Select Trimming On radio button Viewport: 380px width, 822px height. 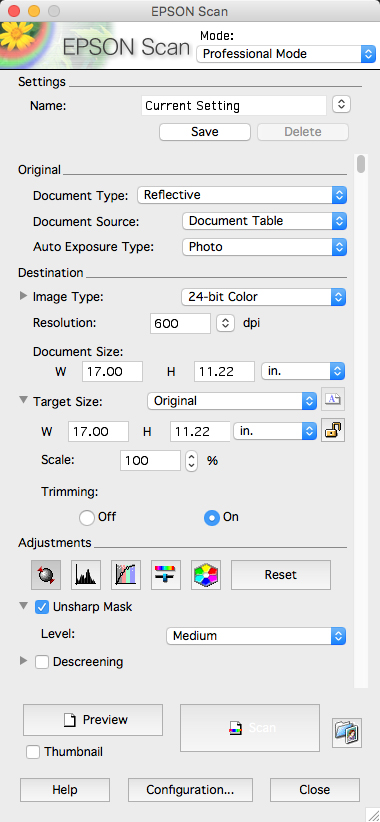pyautogui.click(x=212, y=517)
